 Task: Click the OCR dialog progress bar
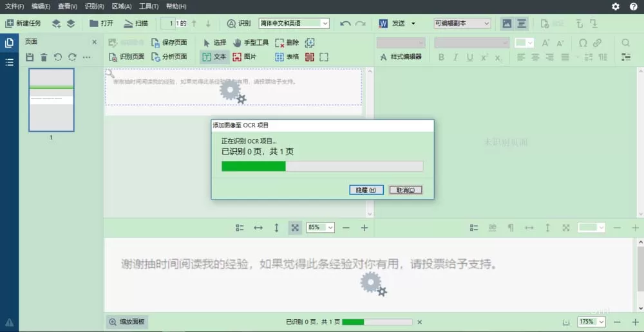[x=323, y=166]
